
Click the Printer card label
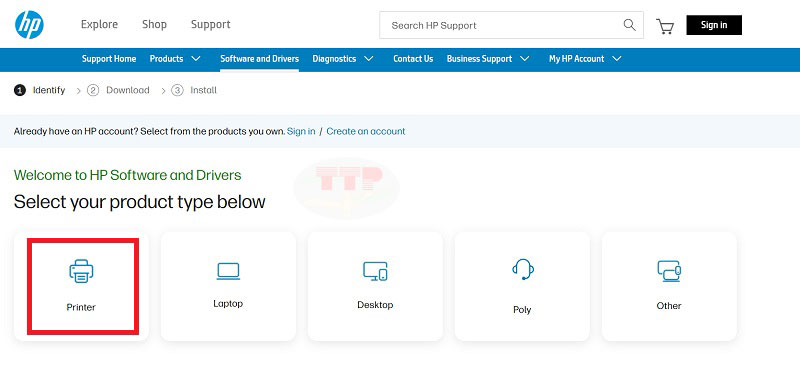81,307
